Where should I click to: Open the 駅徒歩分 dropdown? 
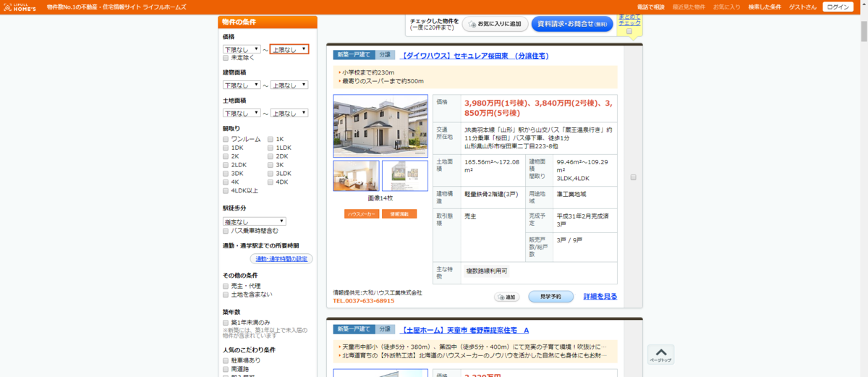pyautogui.click(x=254, y=221)
